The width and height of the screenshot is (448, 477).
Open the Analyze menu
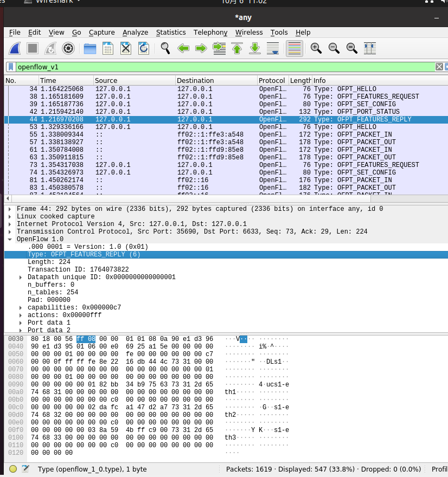click(135, 32)
